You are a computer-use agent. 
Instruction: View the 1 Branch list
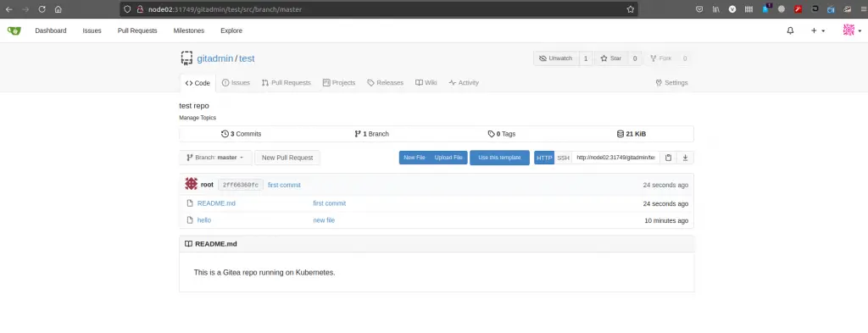[371, 134]
